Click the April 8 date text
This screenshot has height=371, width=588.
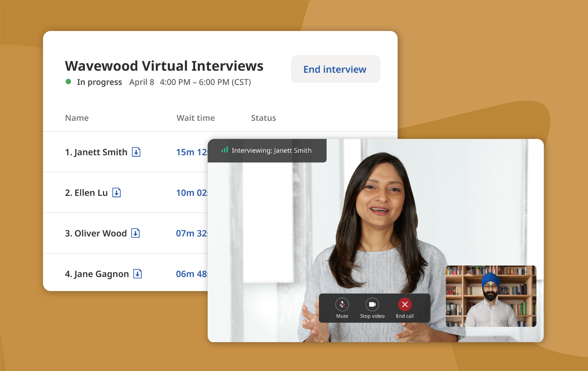coord(142,82)
